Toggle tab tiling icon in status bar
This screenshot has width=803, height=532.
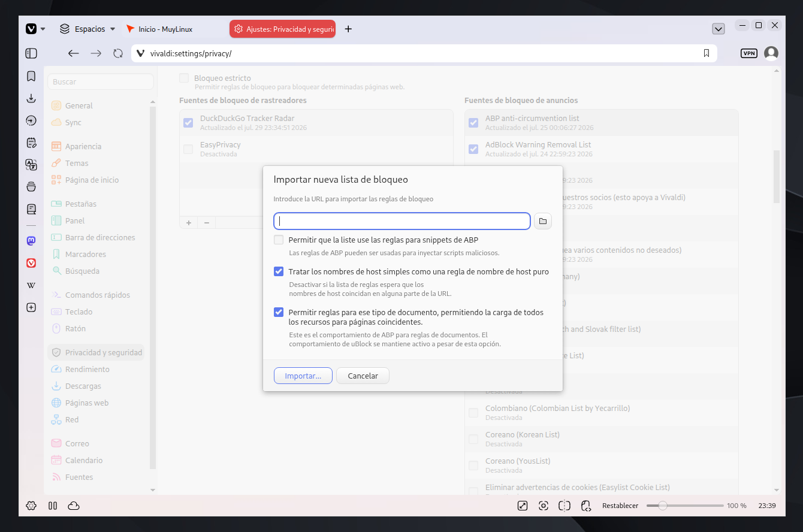[564, 506]
